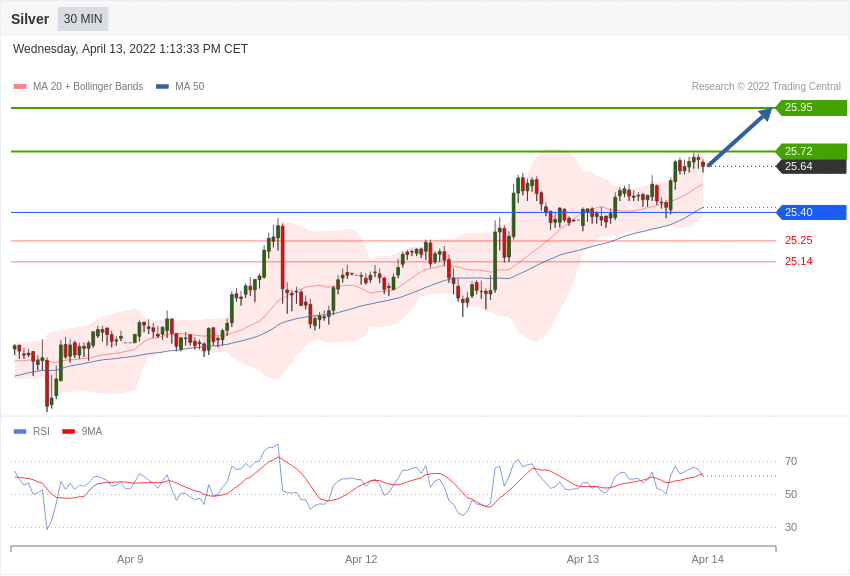Click the 'MA 20 + Bollinger Bands' legend swatch
Screen dimensions: 850x576
point(20,86)
